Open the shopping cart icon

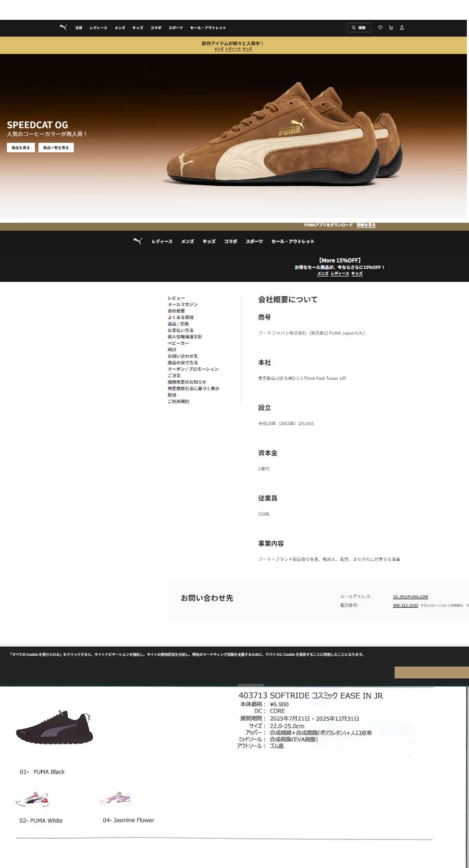pos(391,28)
